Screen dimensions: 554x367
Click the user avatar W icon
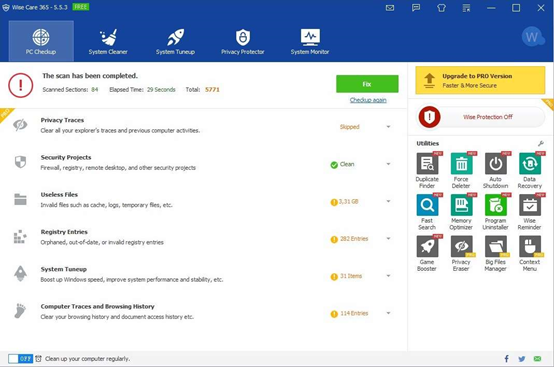532,37
